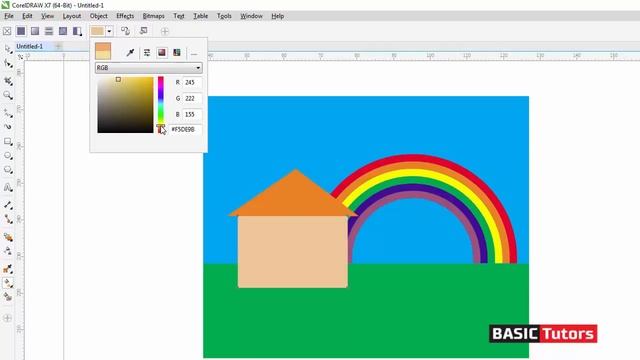Screen dimensions: 640x360
Task: Open more color options ellipsis button
Action: coord(194,53)
